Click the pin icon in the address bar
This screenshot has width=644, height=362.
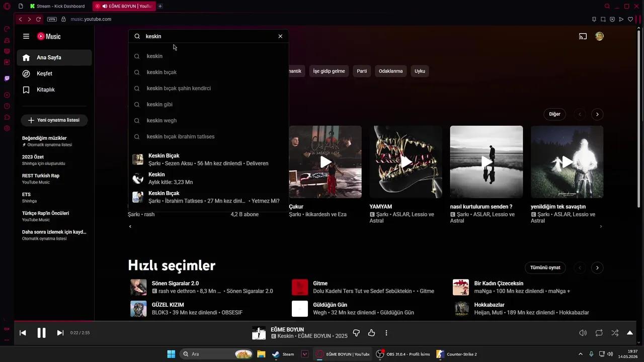(x=594, y=19)
